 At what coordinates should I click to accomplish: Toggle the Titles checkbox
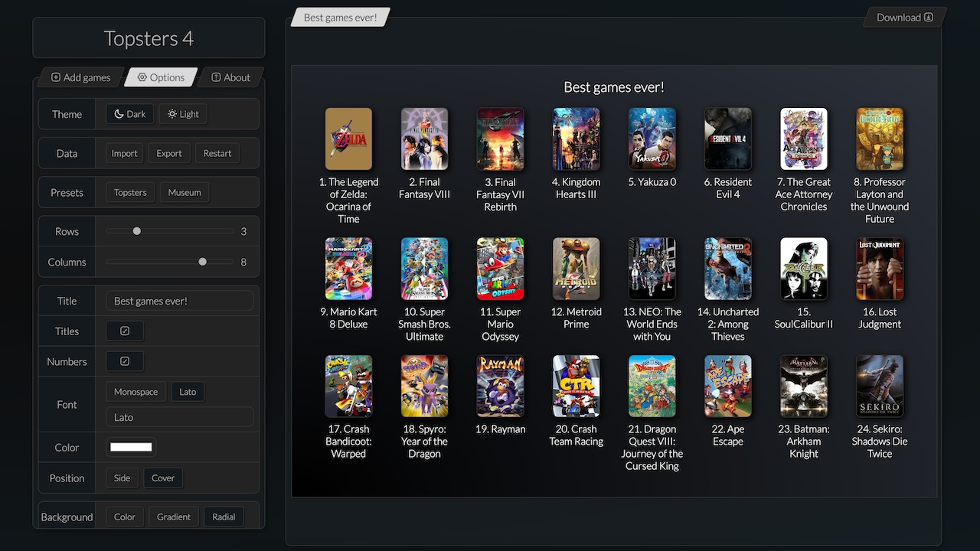[125, 331]
